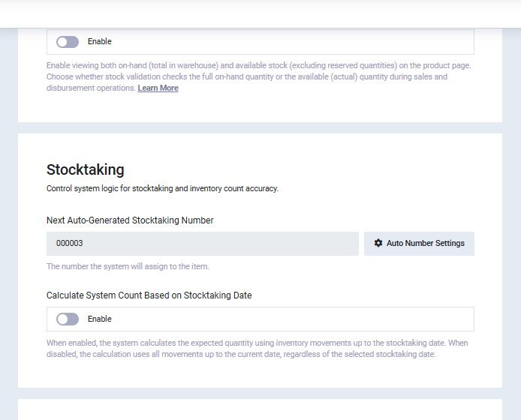Click Enable label beside stocktaking date switch

coord(99,319)
